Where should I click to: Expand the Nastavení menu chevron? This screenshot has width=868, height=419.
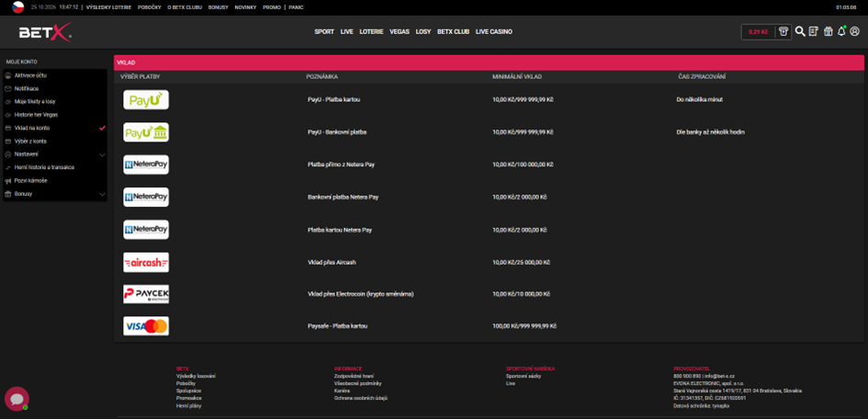[102, 154]
